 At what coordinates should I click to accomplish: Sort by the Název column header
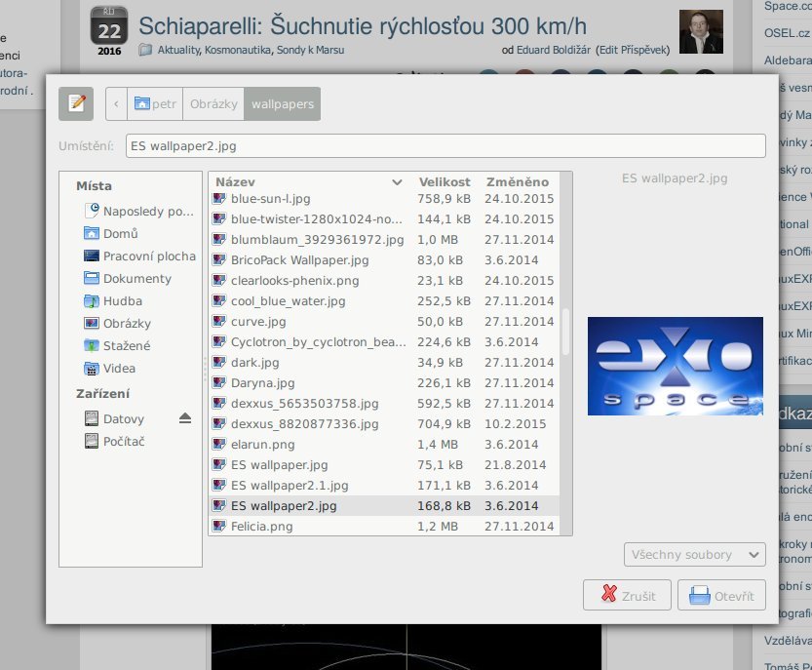[310, 181]
